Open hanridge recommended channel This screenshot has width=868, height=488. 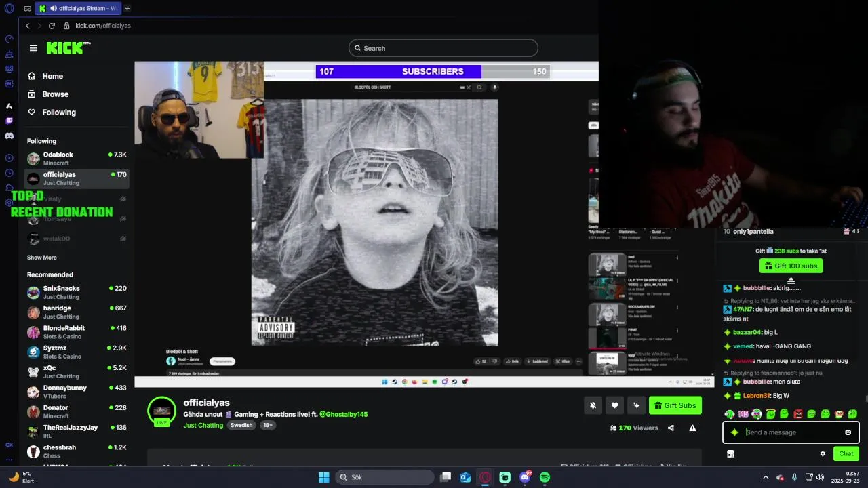click(x=77, y=312)
